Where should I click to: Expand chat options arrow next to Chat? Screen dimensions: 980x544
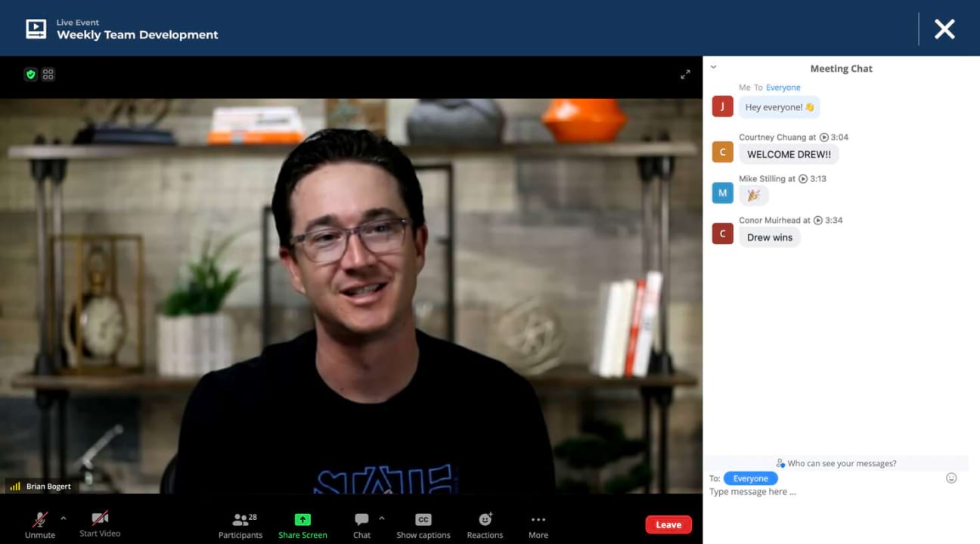tap(381, 518)
